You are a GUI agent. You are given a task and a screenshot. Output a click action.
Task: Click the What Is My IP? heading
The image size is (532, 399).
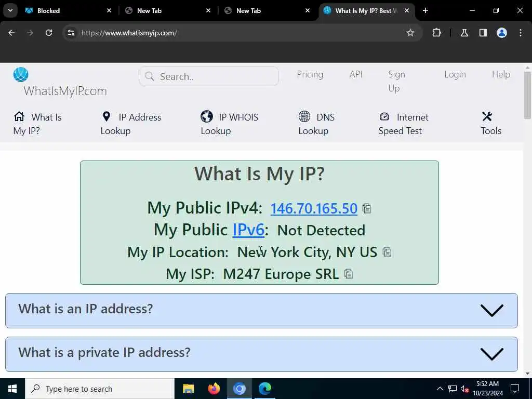coord(260,174)
